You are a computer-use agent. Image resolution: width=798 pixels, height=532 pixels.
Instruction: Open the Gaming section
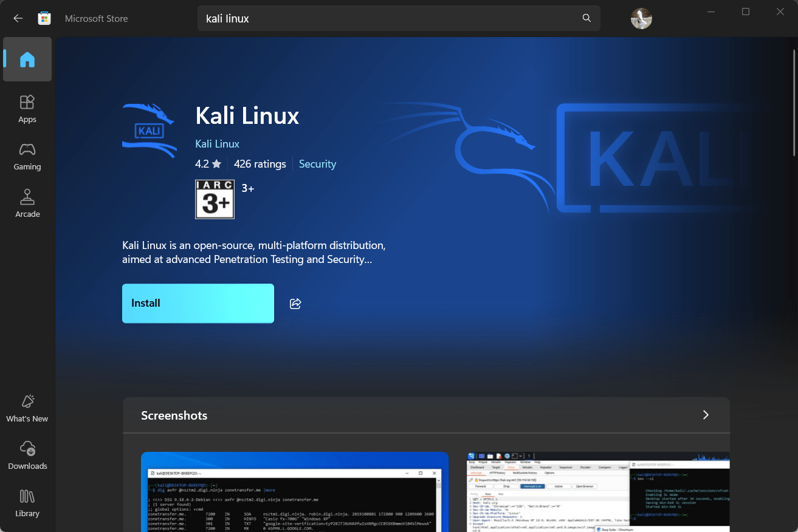coord(27,157)
